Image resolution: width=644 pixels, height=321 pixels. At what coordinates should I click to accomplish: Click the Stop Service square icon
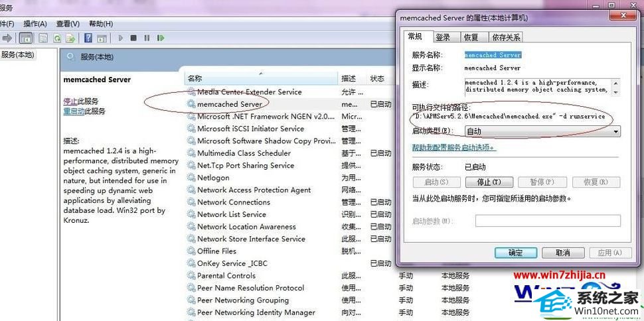133,38
